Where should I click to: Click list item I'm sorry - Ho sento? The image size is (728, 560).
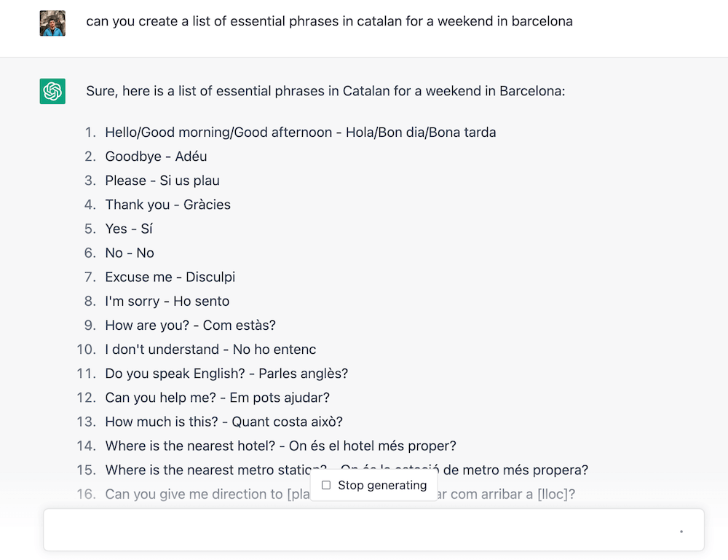(167, 301)
